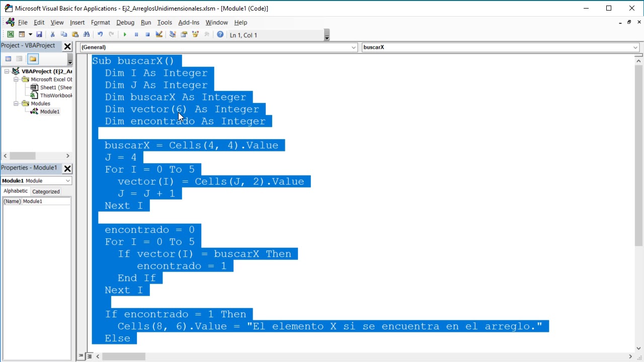Screen dimensions: 644x362
Task: Close the Project - VBAProject panel
Action: point(67,46)
